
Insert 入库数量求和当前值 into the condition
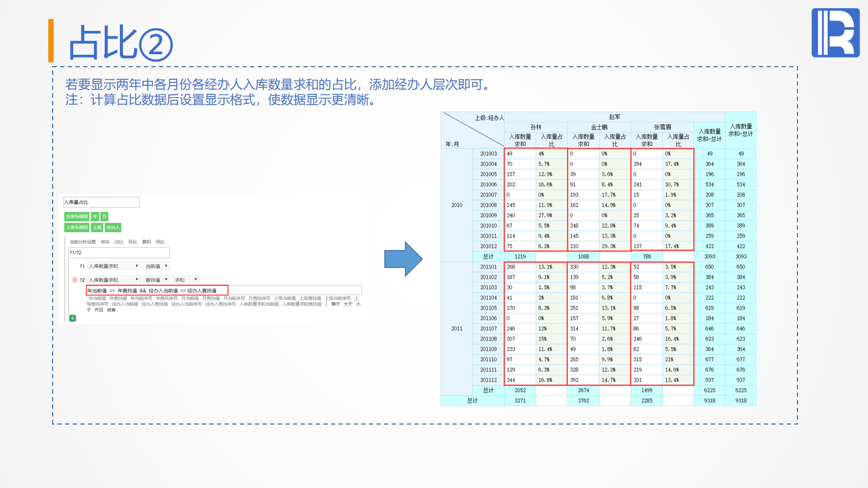point(259,304)
